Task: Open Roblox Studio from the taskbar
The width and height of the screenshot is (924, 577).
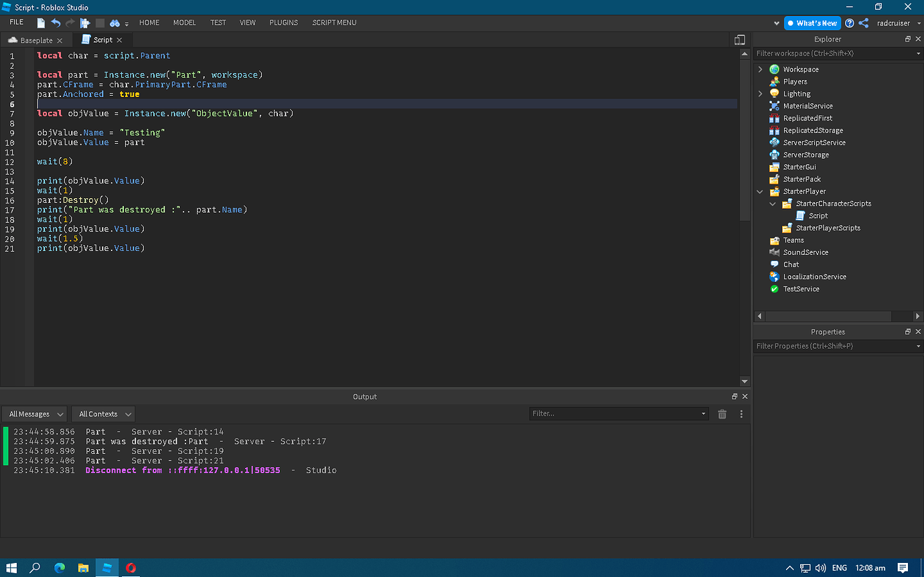Action: (107, 567)
